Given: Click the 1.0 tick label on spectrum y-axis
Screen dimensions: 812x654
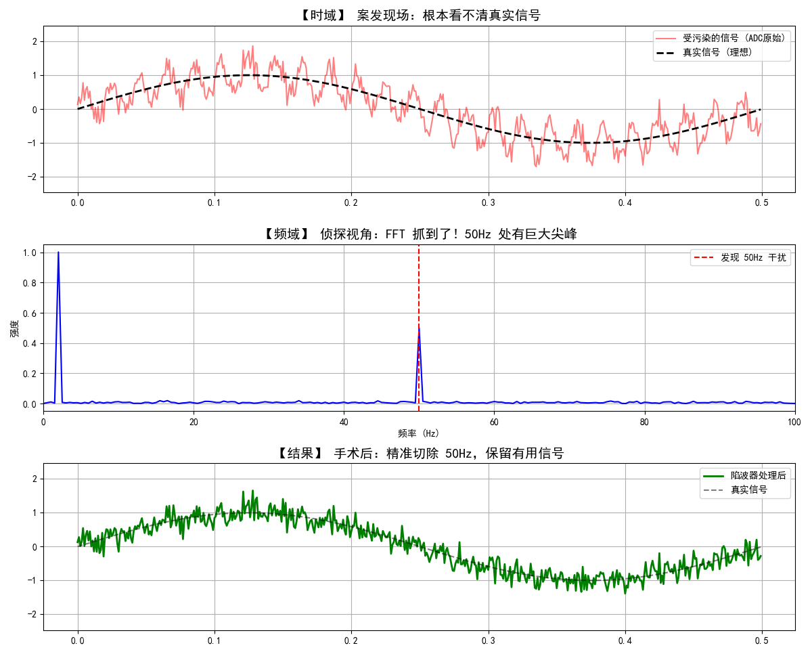Looking at the screenshot, I should [x=28, y=253].
